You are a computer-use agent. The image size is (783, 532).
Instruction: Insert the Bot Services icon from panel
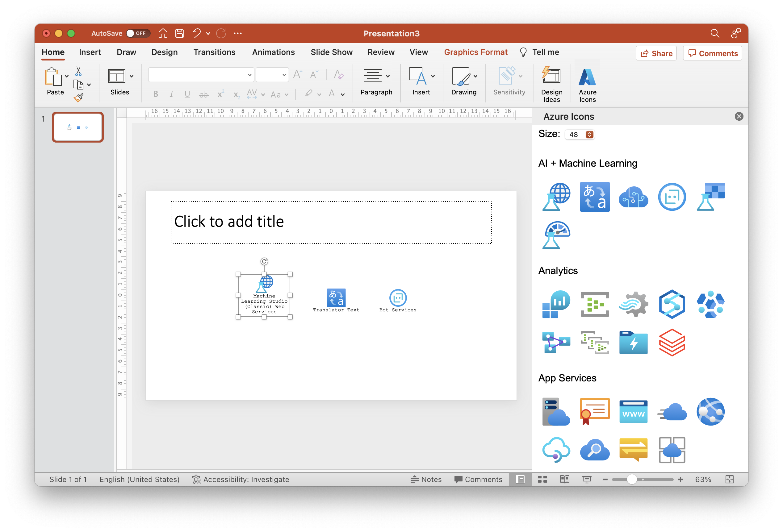672,197
